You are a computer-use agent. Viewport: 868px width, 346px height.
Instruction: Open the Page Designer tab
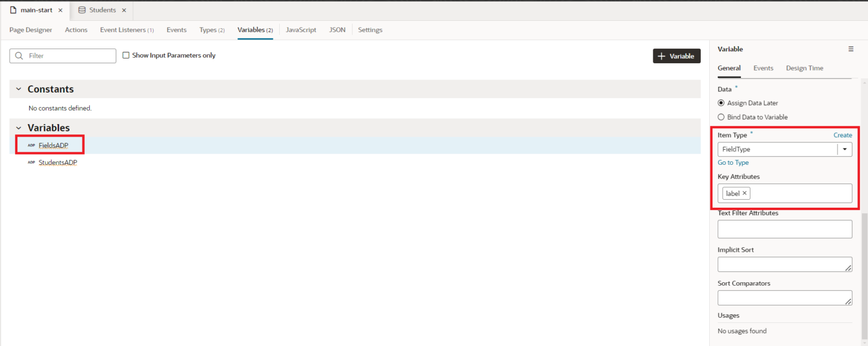click(31, 30)
